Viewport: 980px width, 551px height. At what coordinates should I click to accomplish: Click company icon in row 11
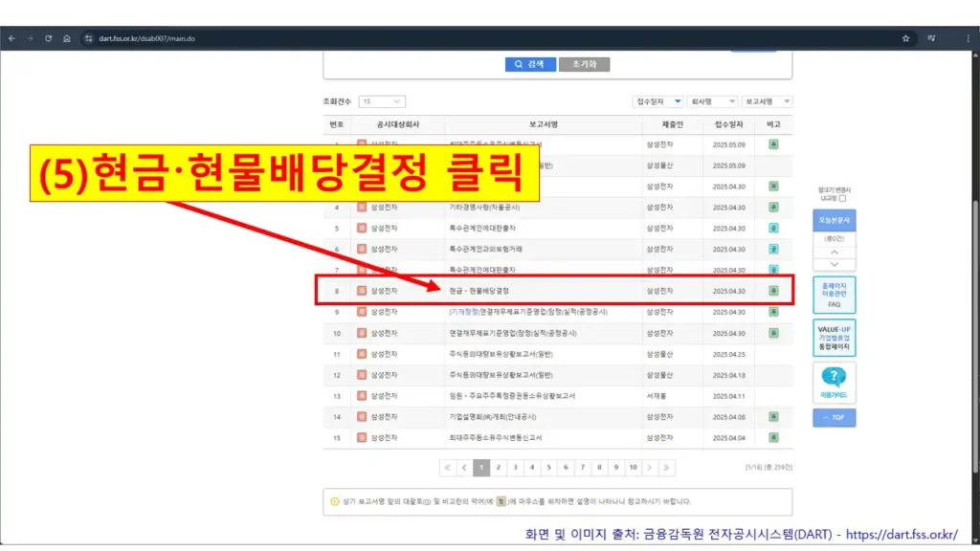tap(361, 354)
